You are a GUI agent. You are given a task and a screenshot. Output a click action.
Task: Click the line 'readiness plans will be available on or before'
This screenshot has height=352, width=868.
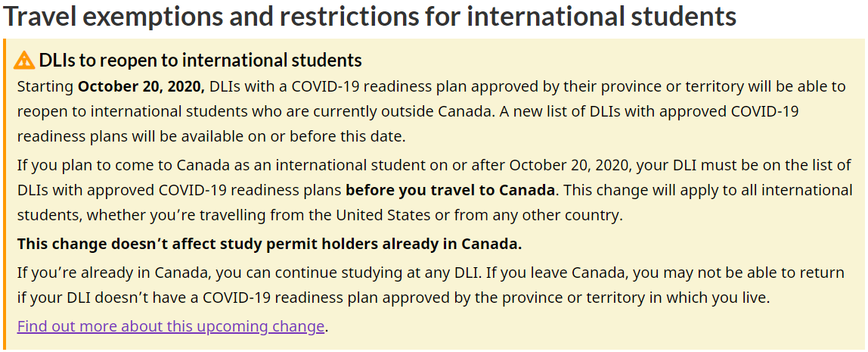pos(212,137)
